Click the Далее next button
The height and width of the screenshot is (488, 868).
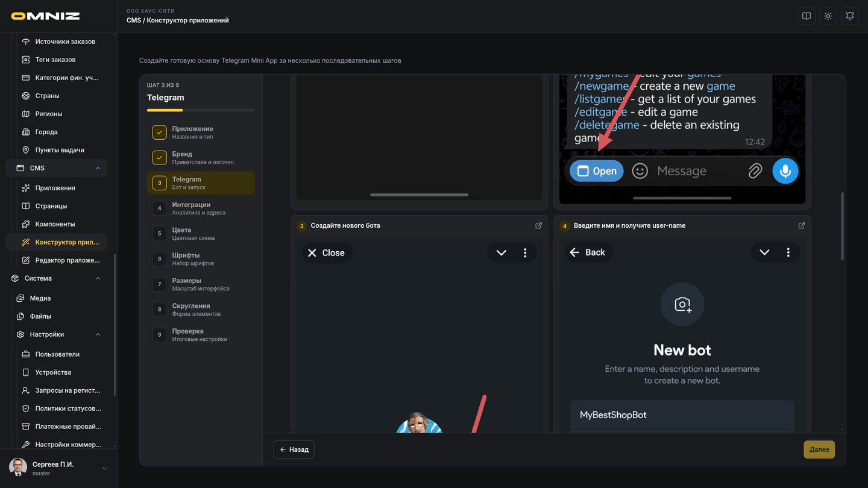click(819, 449)
